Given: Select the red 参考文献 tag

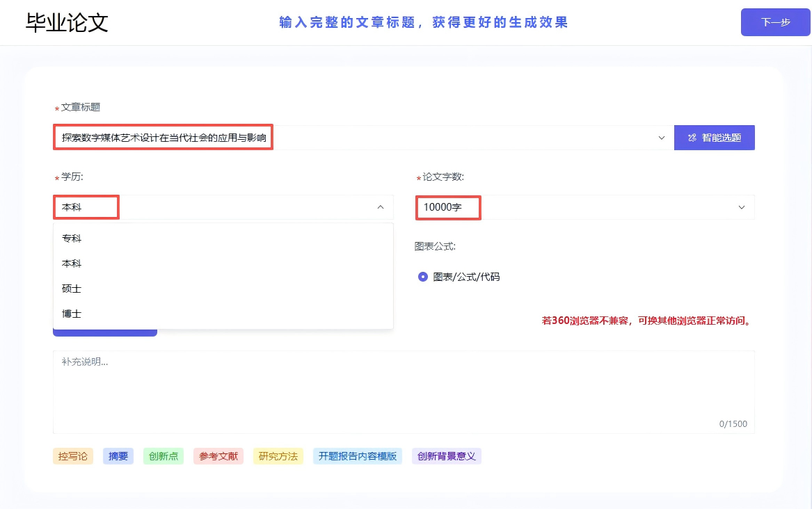Looking at the screenshot, I should [218, 456].
